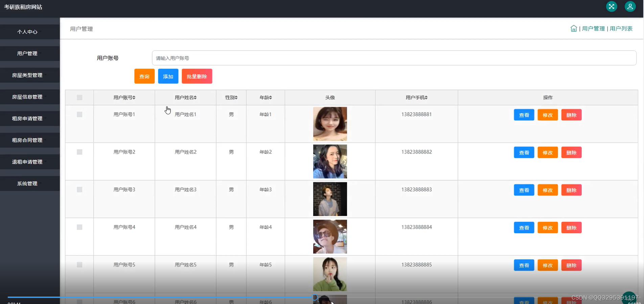This screenshot has height=304, width=644.
Task: Sort by 用户手机 column arrows
Action: point(426,98)
